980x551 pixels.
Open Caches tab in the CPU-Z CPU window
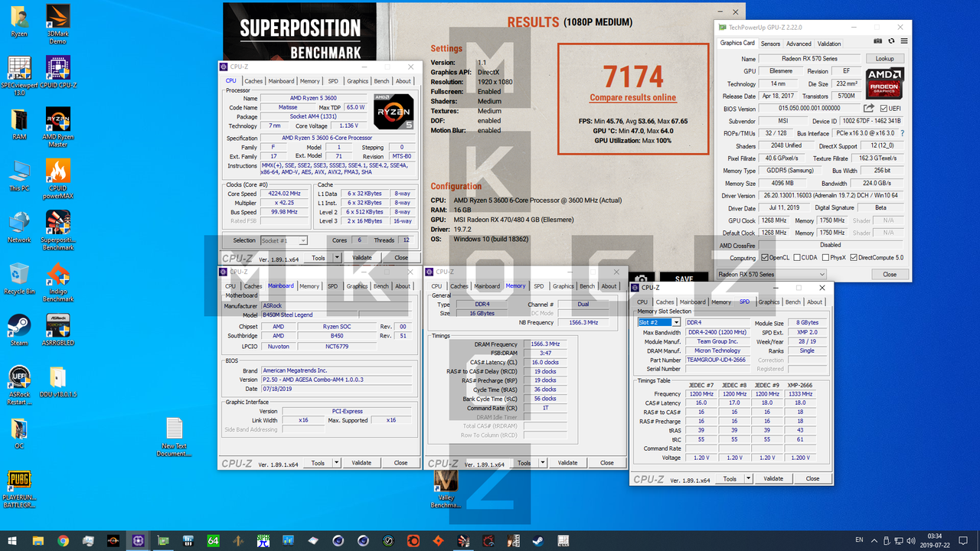click(253, 81)
